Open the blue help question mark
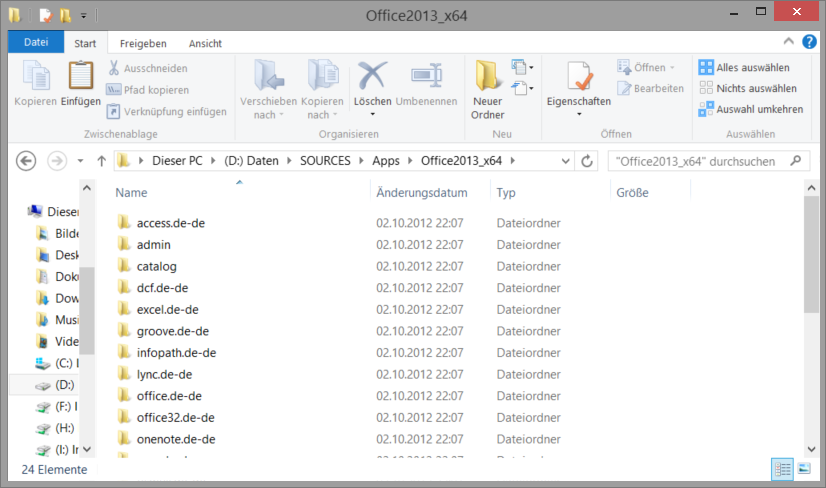 coord(809,41)
